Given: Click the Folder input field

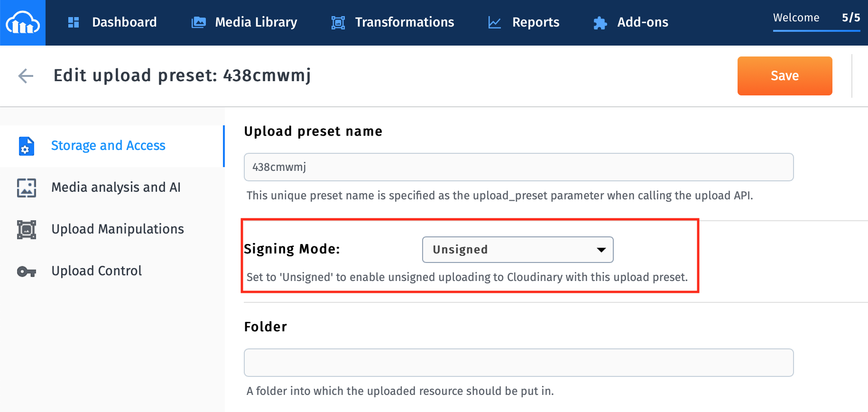Looking at the screenshot, I should coord(518,363).
